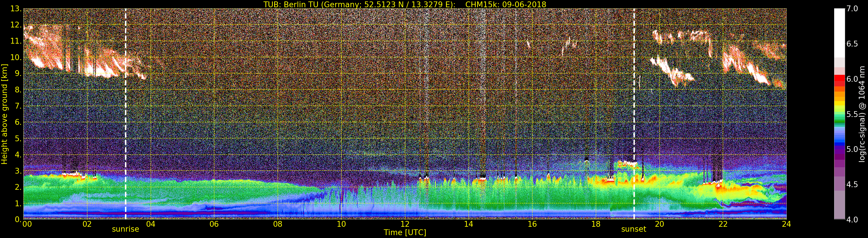Click the white dashed sunrise marker line
The width and height of the screenshot is (868, 238).
click(x=126, y=114)
